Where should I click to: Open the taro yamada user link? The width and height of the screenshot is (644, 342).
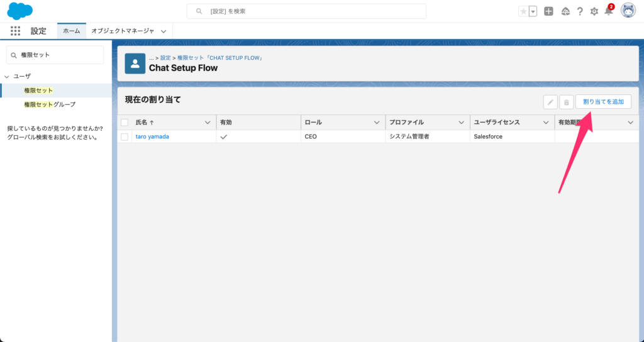pyautogui.click(x=152, y=136)
